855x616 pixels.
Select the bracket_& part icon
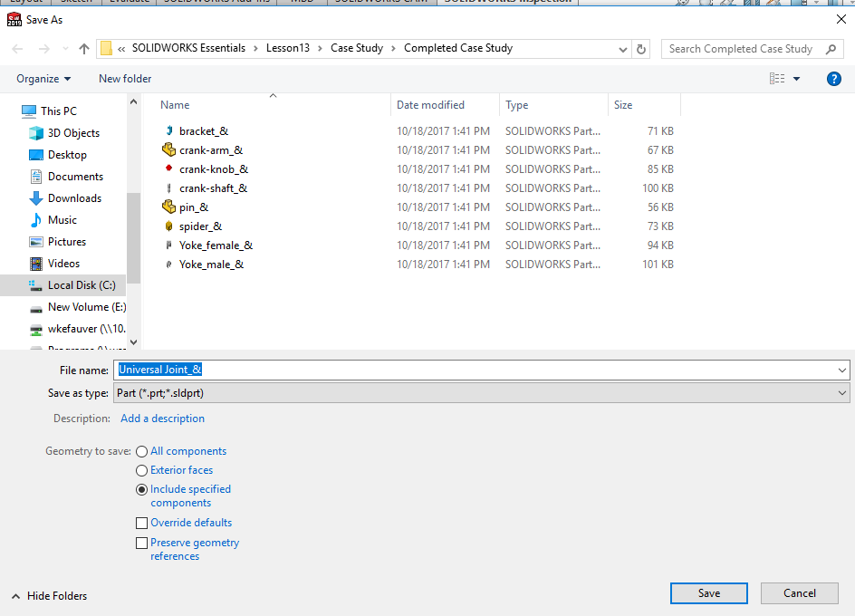169,130
